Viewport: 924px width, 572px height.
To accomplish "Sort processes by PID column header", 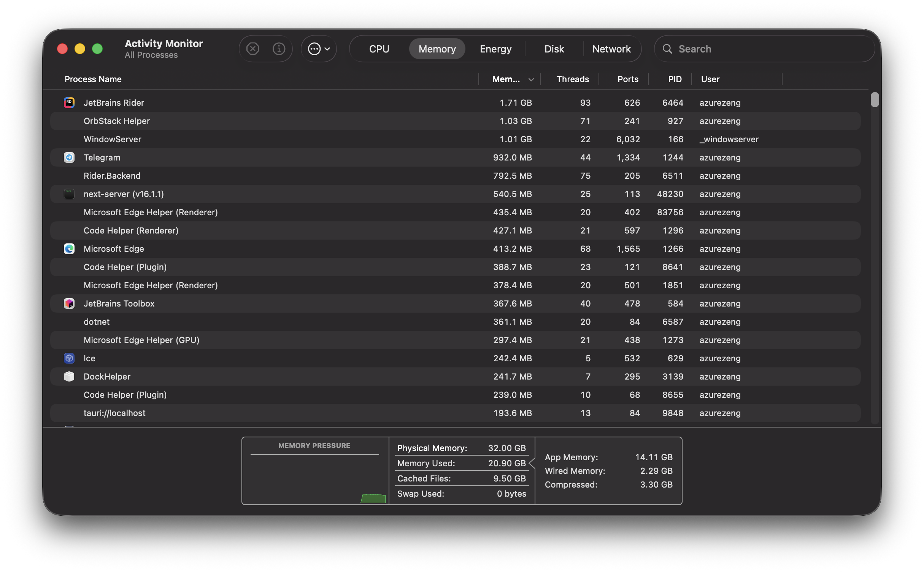I will [x=675, y=79].
